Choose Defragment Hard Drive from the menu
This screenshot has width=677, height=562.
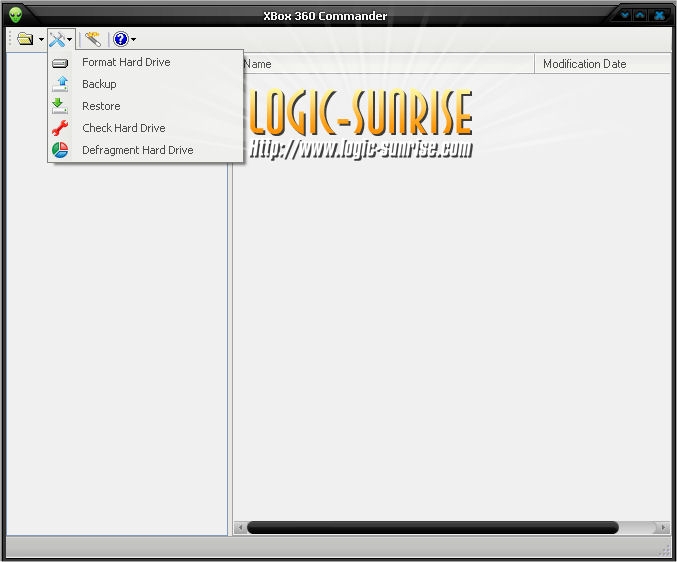146,150
